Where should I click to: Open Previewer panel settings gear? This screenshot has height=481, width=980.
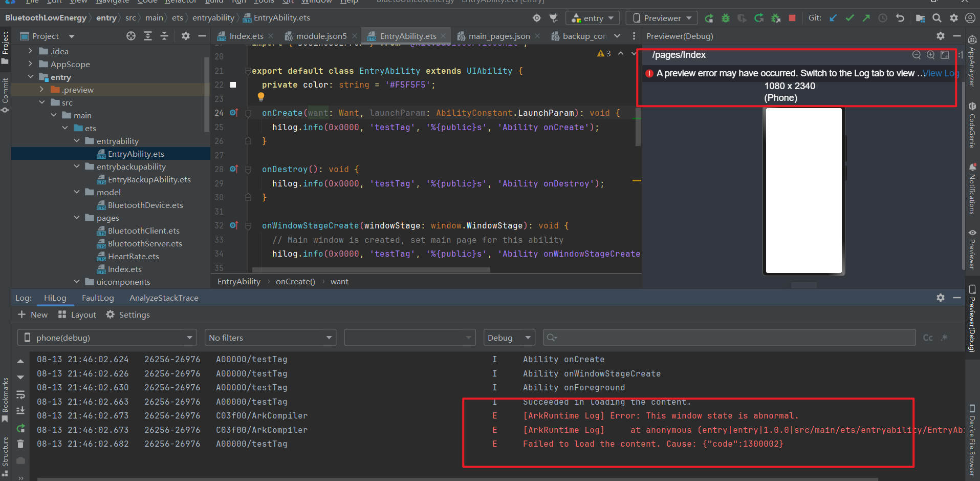pyautogui.click(x=941, y=36)
